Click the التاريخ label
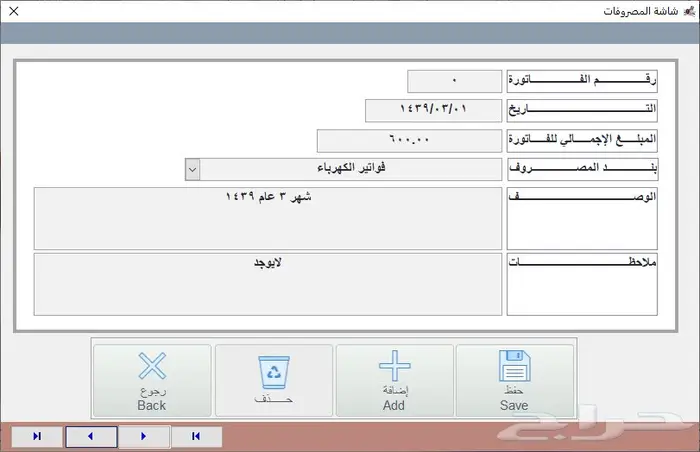The width and height of the screenshot is (700, 452). pyautogui.click(x=582, y=110)
